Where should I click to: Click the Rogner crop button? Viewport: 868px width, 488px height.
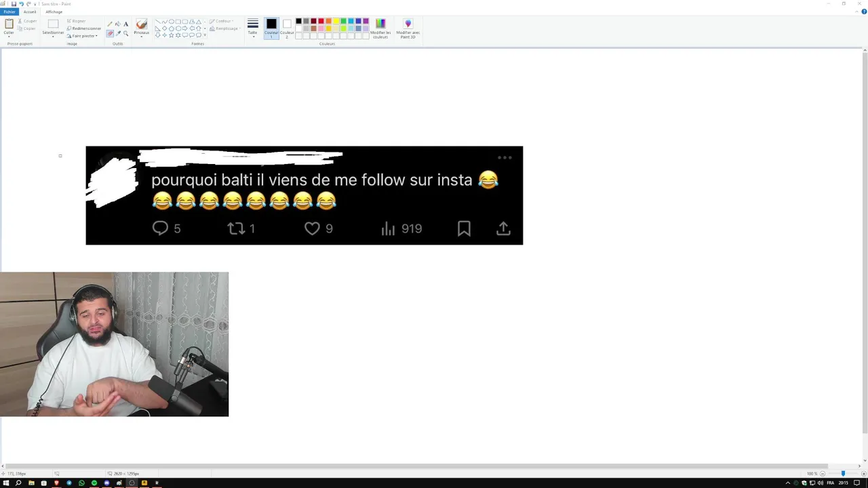pyautogui.click(x=77, y=21)
